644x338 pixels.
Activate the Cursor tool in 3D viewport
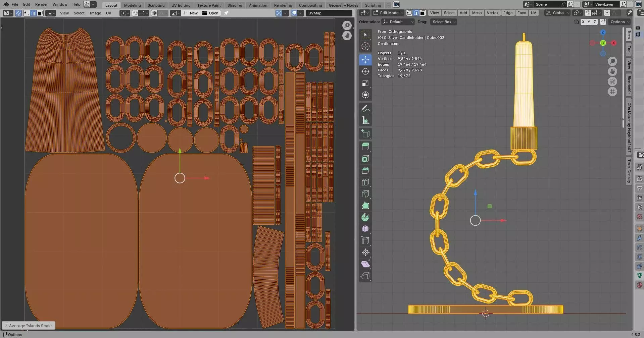[365, 46]
